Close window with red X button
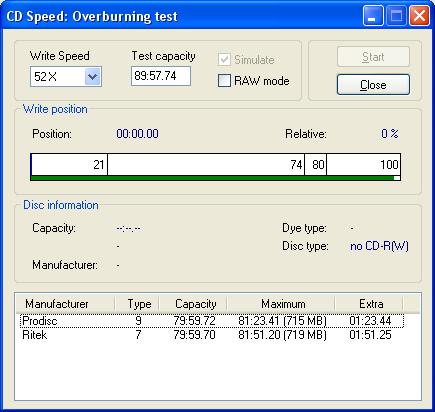The image size is (435, 412). point(419,16)
